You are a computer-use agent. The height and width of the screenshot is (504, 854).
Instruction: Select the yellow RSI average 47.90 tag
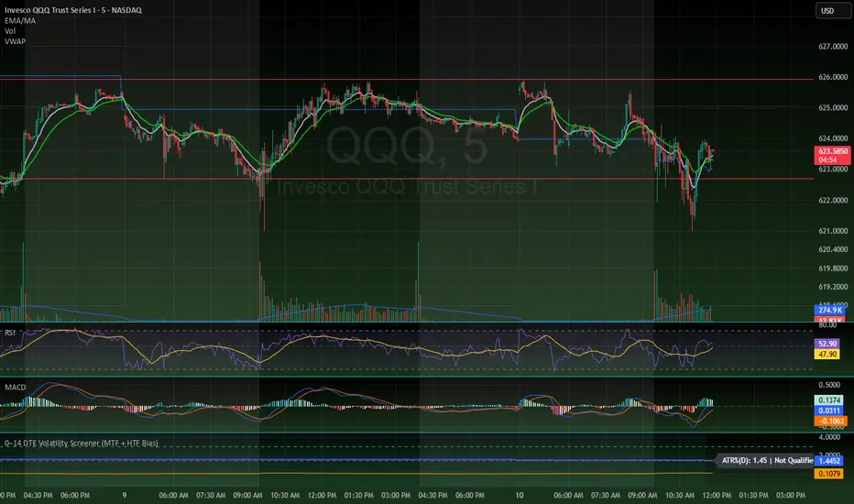pyautogui.click(x=827, y=354)
